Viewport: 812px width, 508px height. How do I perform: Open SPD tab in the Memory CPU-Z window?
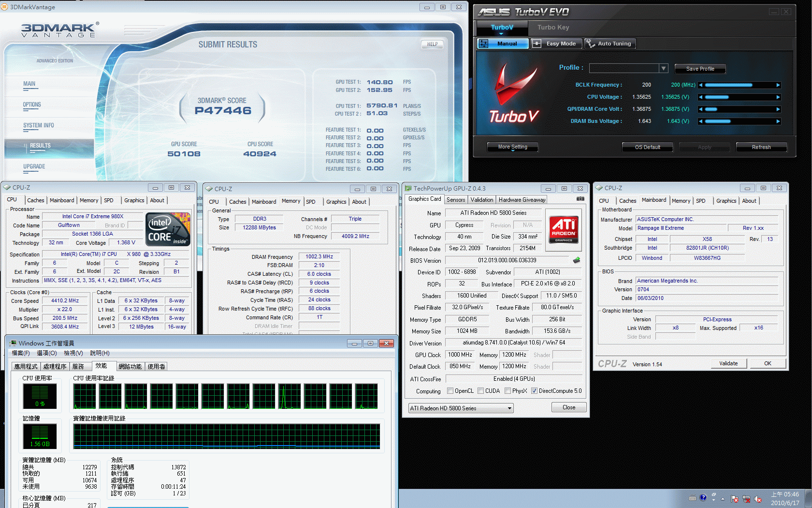pyautogui.click(x=311, y=202)
